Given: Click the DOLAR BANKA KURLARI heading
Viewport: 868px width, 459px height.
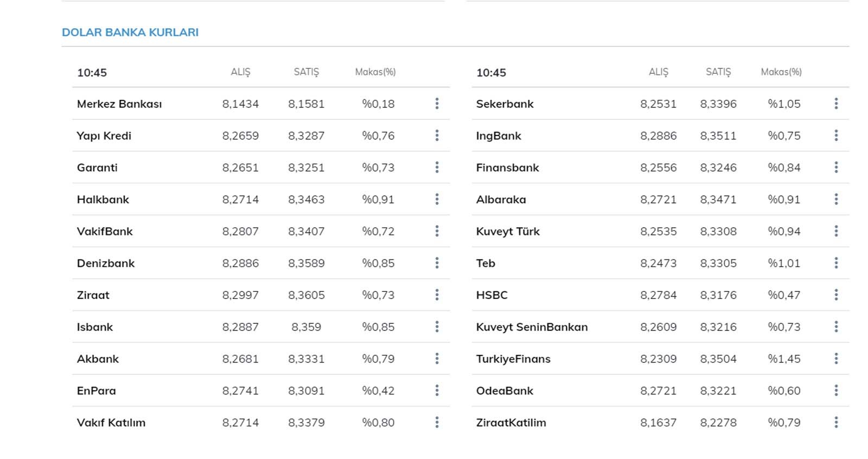Looking at the screenshot, I should [130, 33].
